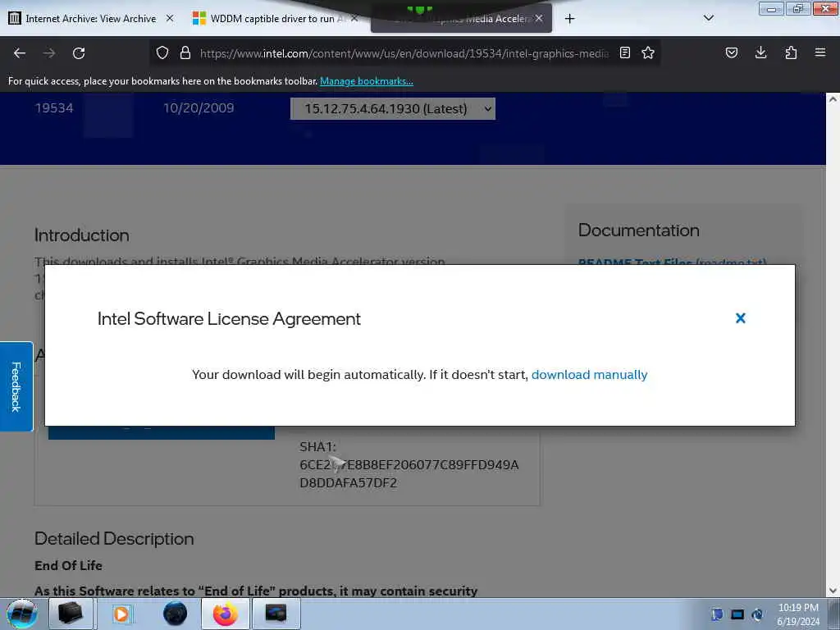Screen dimensions: 840x630
Task: Open the Manage bookmarks link
Action: pos(367,81)
